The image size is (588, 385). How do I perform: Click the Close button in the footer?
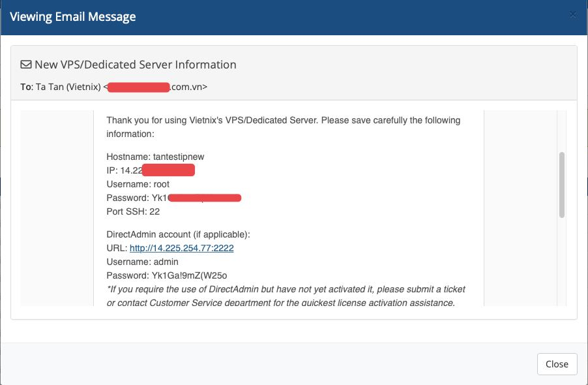[x=557, y=364]
